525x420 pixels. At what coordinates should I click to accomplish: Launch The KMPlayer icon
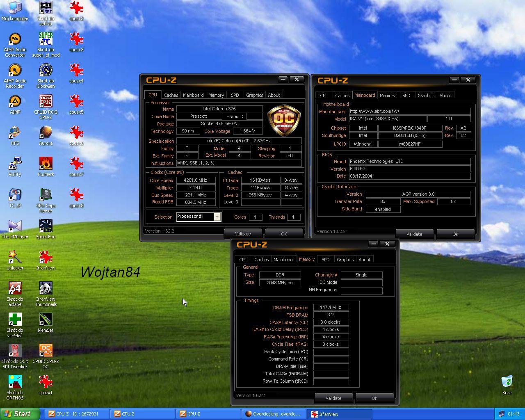tap(15, 229)
